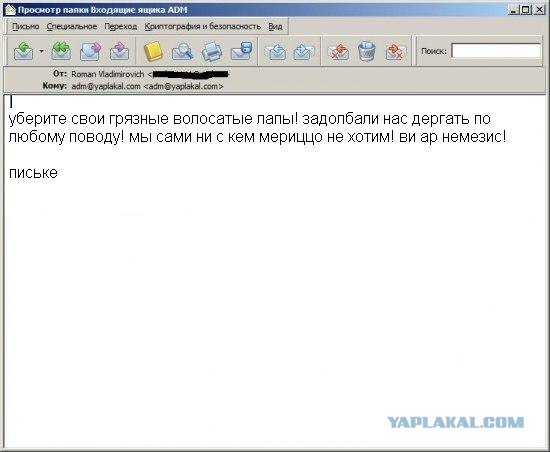
Task: Click the magnifier search-in-message icon
Action: (182, 51)
